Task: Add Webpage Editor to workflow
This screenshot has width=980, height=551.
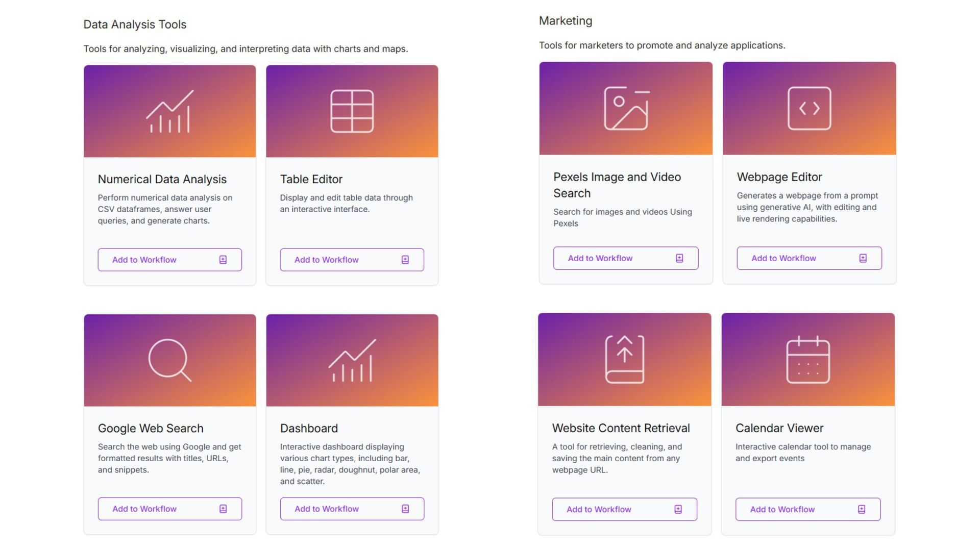Action: click(x=809, y=258)
